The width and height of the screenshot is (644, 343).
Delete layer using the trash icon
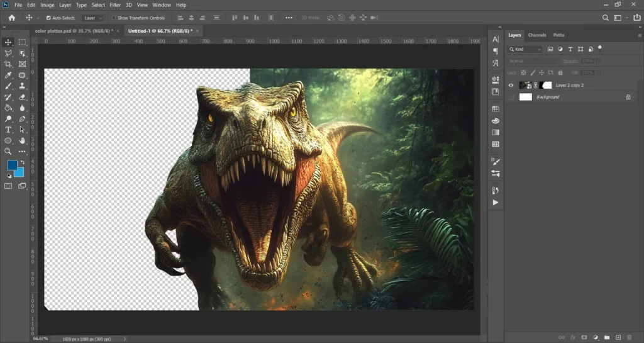629,337
